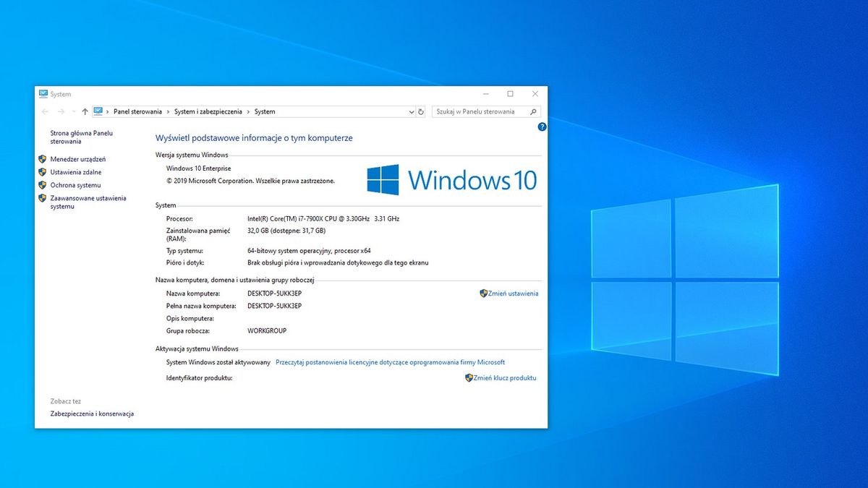Maximize the System window
Image resolution: width=868 pixels, height=488 pixels.
510,94
